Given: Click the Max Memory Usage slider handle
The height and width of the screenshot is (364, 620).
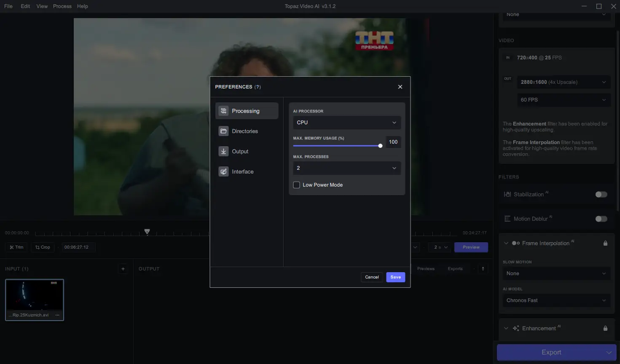Looking at the screenshot, I should (x=380, y=146).
